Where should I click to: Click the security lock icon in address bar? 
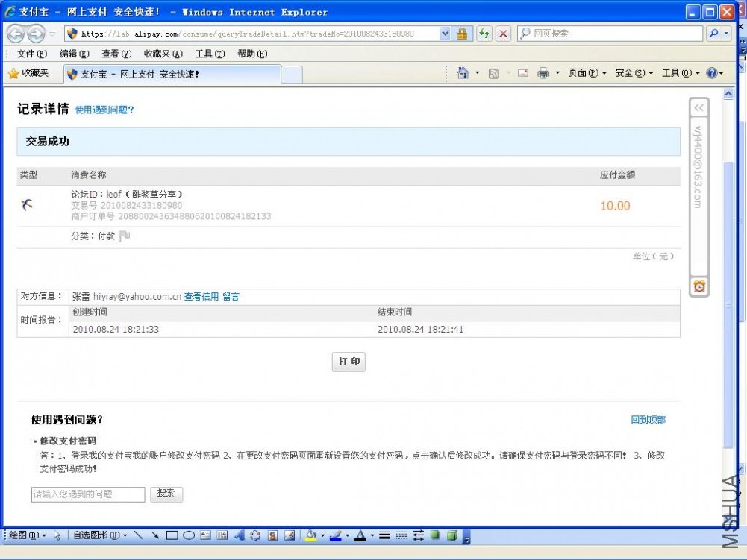coord(462,34)
